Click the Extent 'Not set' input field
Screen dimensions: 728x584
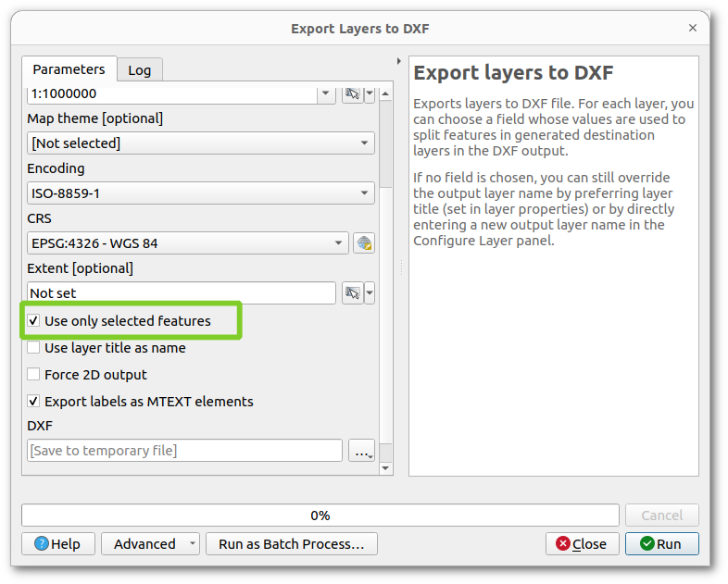[182, 293]
